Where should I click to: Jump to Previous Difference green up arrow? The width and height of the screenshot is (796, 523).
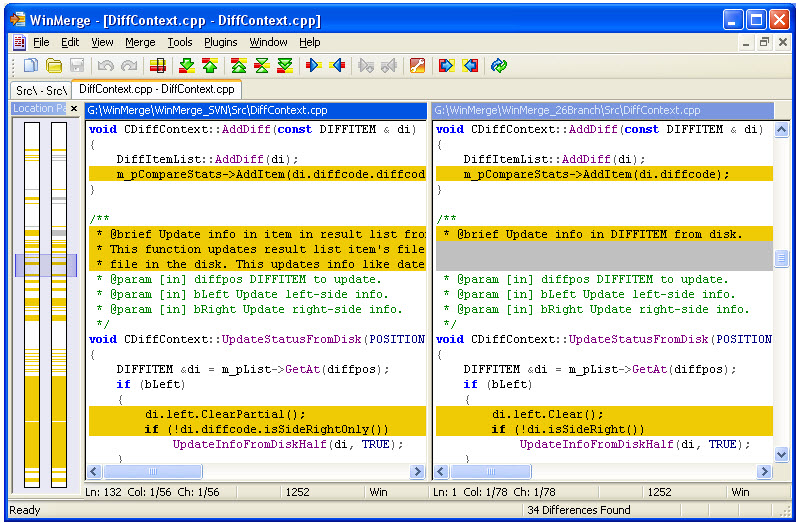coord(210,66)
